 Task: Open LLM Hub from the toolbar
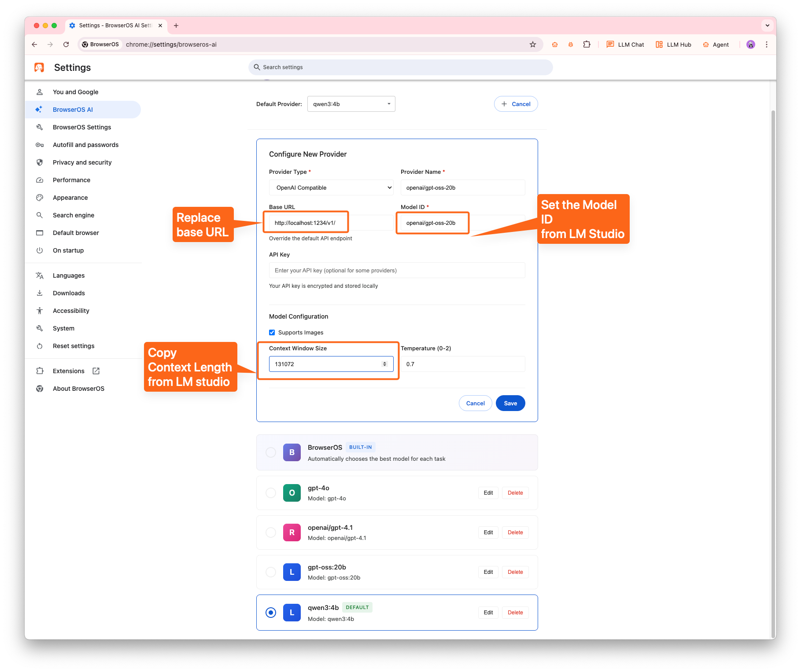coord(673,44)
